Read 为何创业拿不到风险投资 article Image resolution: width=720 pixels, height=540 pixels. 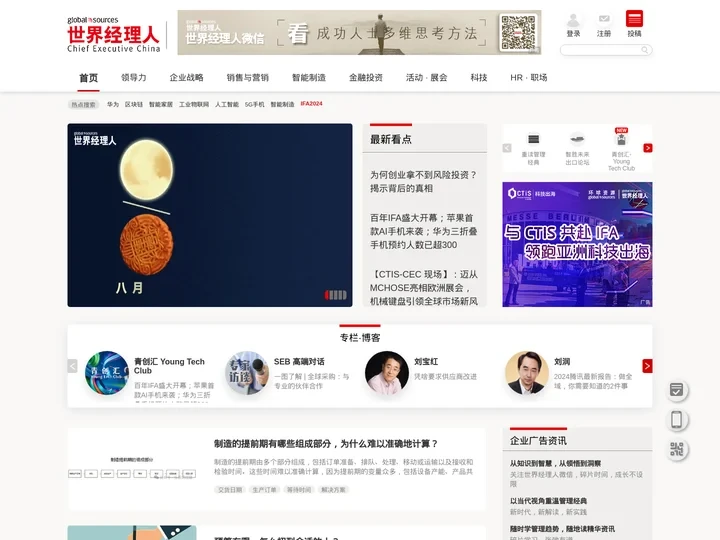click(424, 181)
